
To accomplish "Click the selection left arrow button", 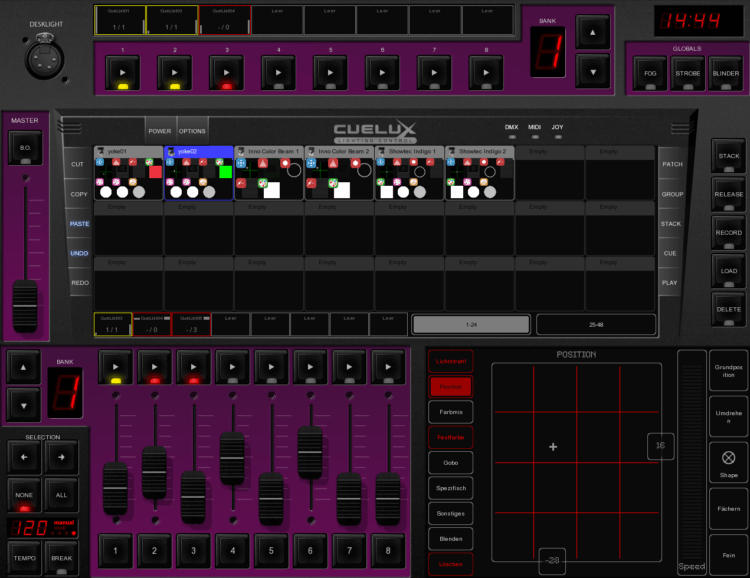I will [24, 458].
